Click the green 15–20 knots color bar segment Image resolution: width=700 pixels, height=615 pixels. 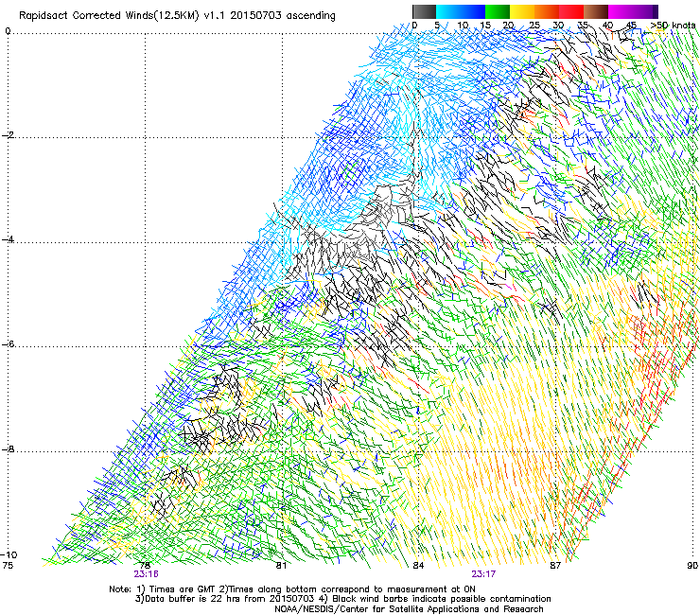[498, 11]
